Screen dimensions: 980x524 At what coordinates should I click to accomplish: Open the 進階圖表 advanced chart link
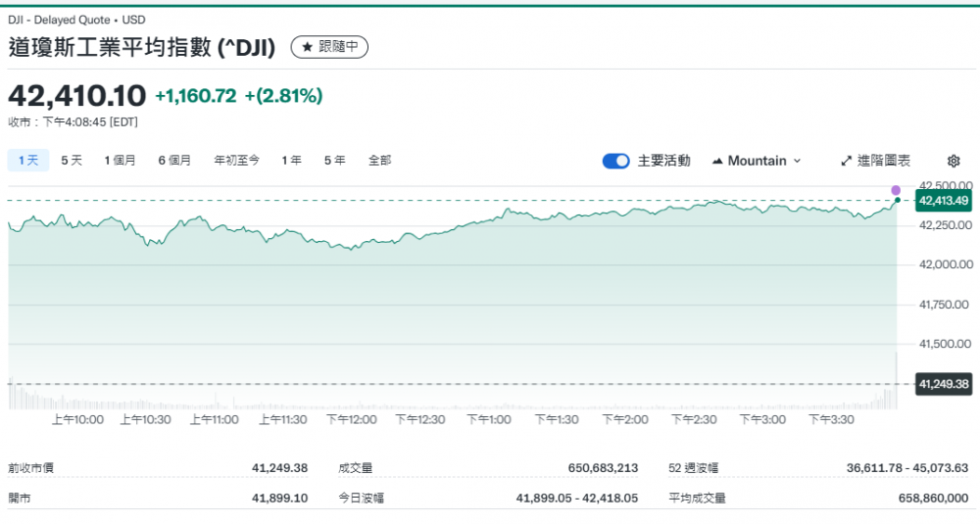[883, 161]
